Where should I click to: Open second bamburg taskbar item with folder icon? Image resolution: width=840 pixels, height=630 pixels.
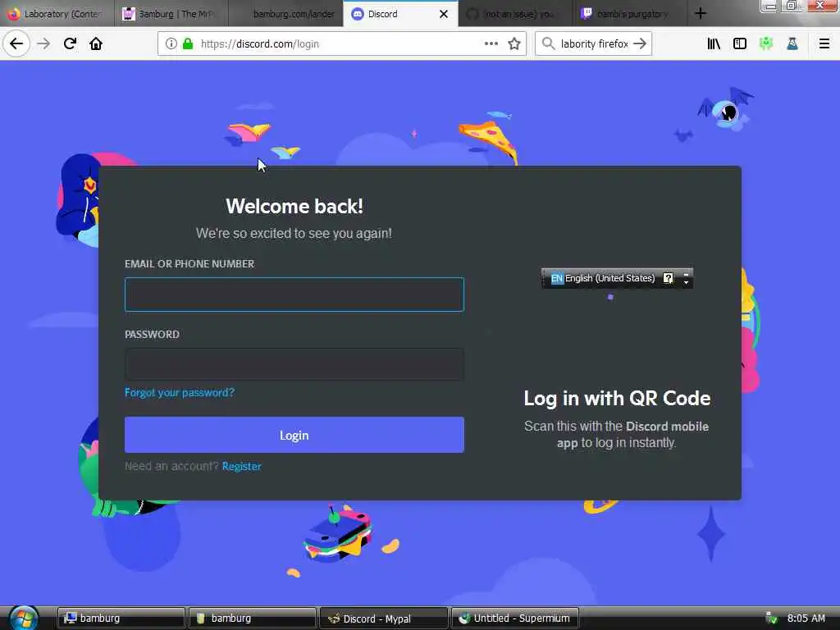[253, 619]
